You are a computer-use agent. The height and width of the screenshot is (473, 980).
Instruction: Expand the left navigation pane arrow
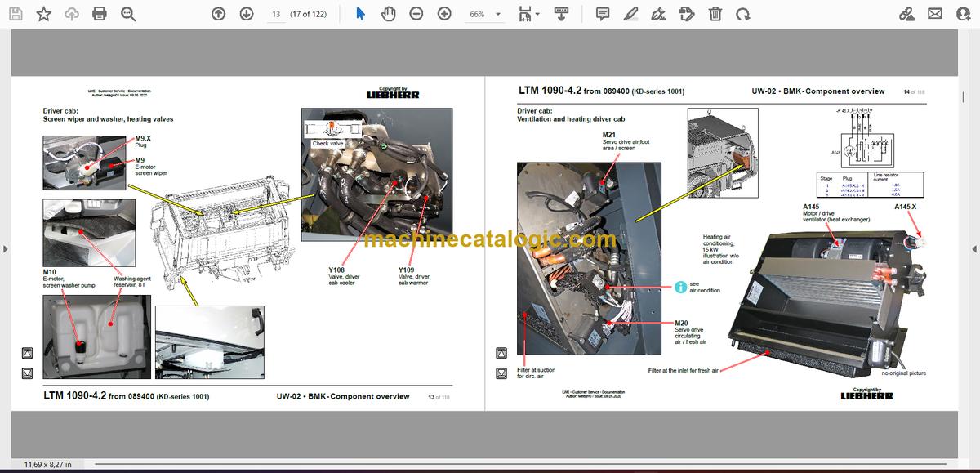6,248
